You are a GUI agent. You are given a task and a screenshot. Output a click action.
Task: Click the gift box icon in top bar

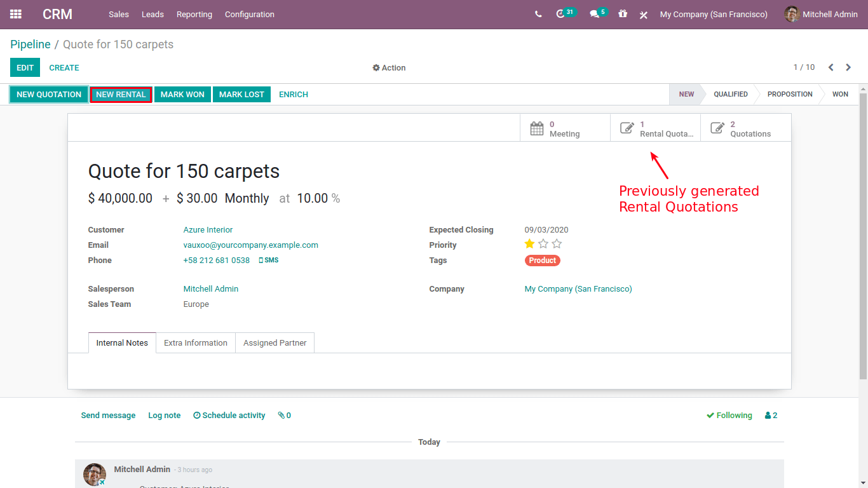(x=623, y=14)
